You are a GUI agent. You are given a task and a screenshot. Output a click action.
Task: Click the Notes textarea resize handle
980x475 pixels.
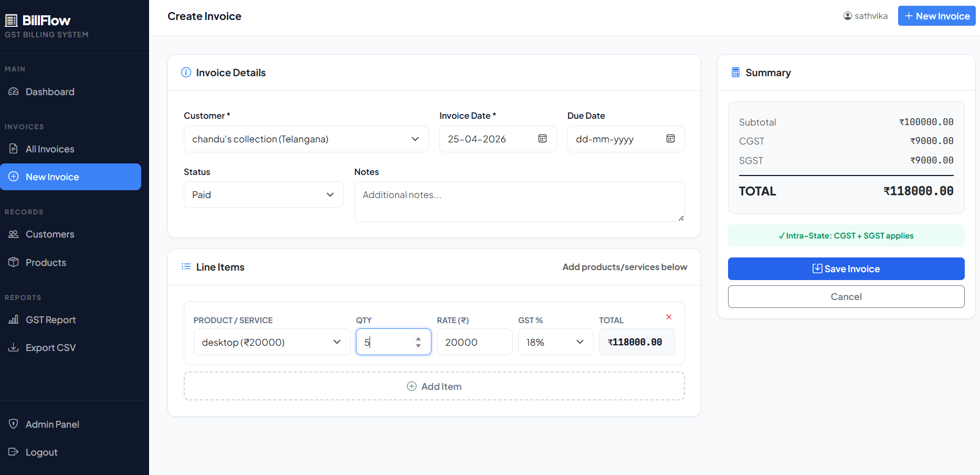[681, 218]
